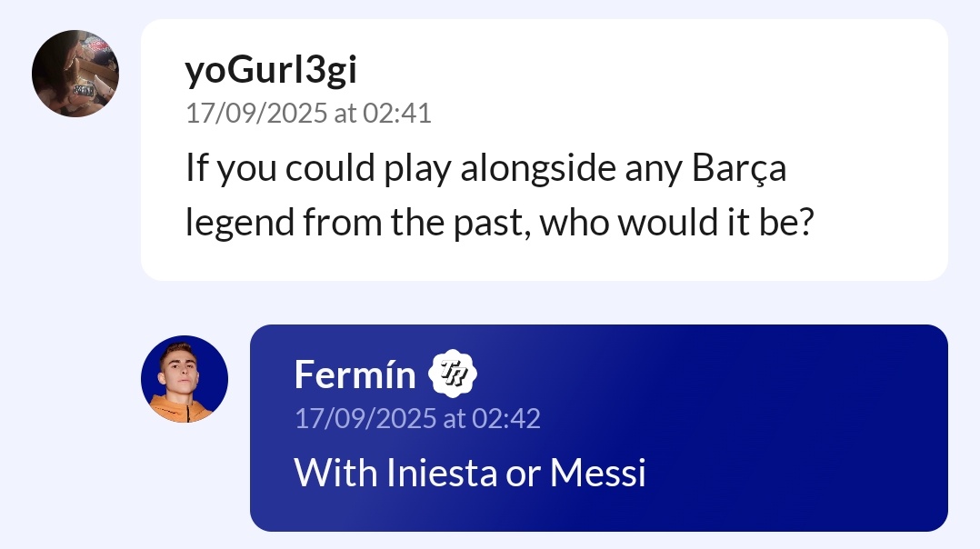The height and width of the screenshot is (549, 980).
Task: Click the yoGurl3gi username
Action: tap(271, 71)
